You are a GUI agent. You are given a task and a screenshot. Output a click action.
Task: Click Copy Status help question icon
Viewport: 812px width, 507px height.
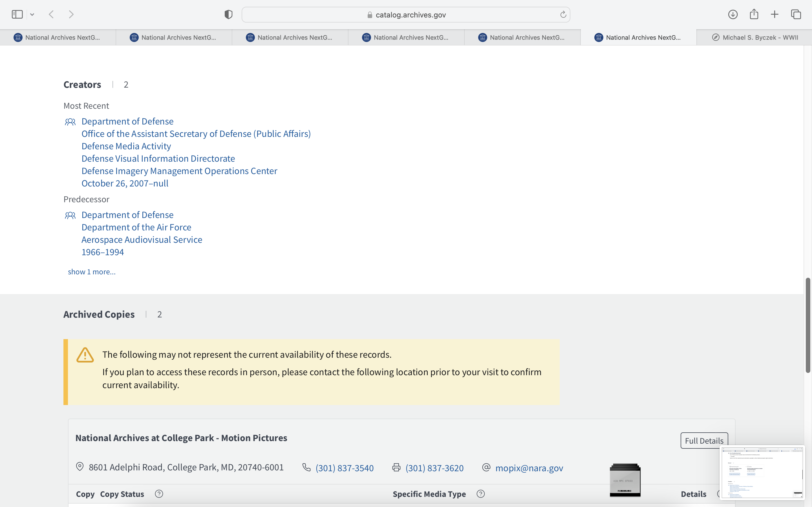159,494
